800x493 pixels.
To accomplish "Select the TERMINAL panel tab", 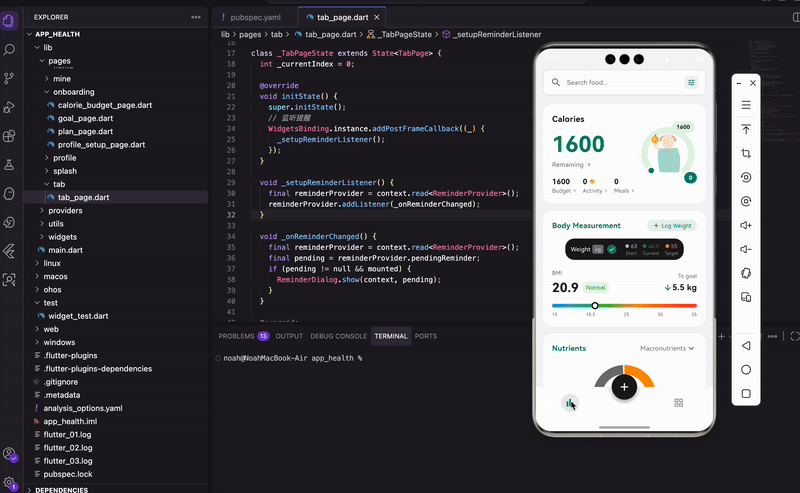I will click(391, 336).
